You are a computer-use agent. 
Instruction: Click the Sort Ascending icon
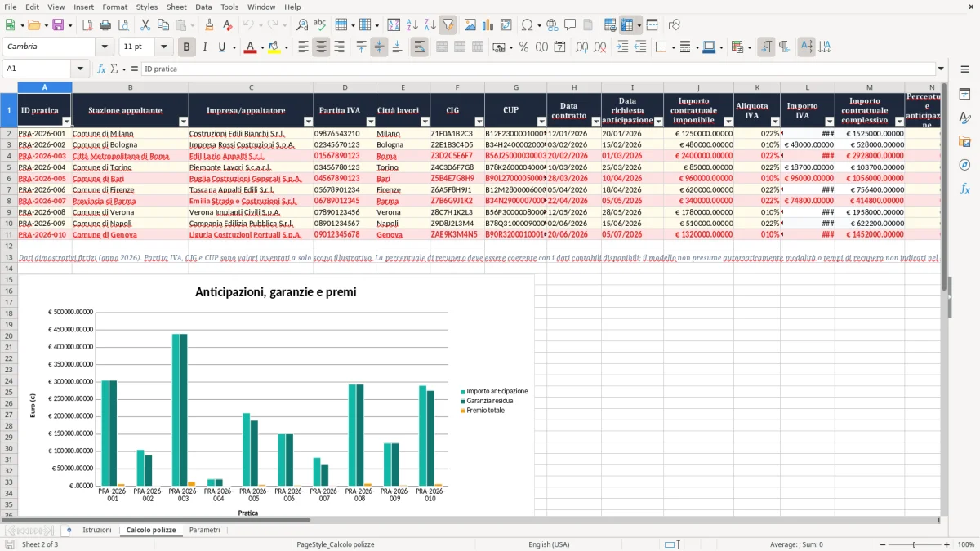(x=412, y=25)
